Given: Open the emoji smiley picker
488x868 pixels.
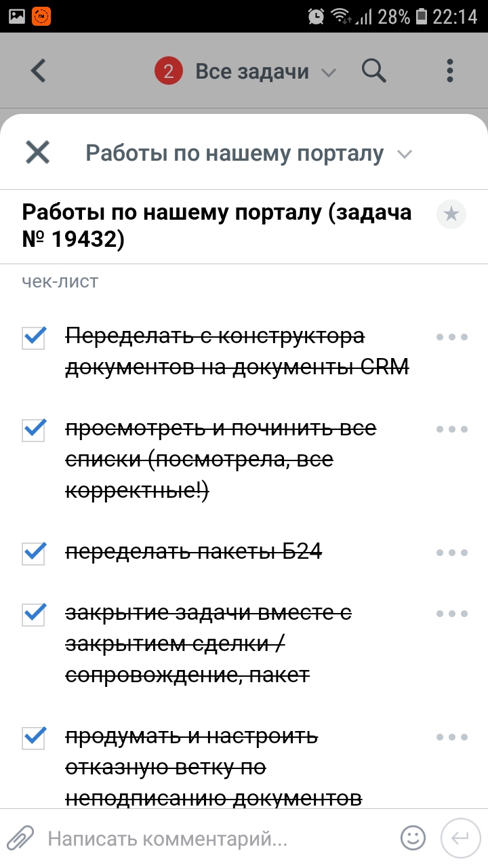Looking at the screenshot, I should click(x=413, y=838).
